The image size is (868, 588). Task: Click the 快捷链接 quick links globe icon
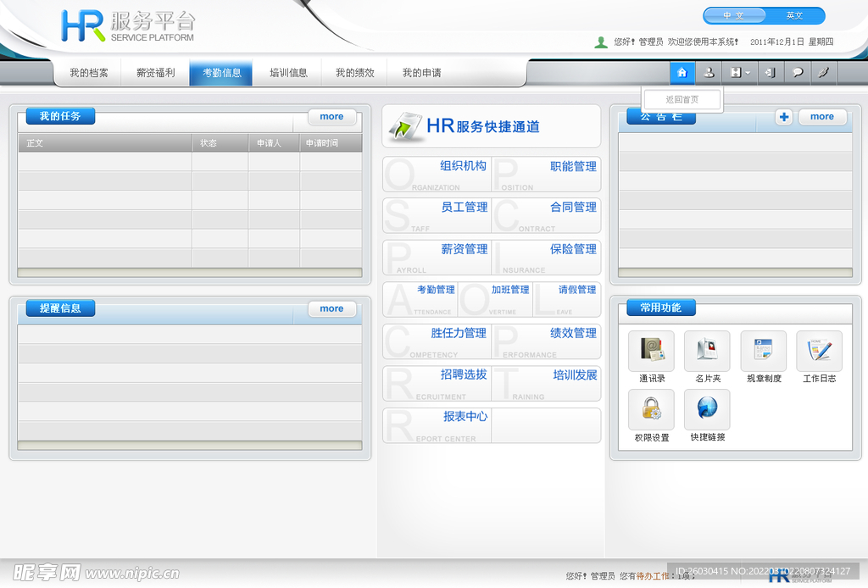click(707, 410)
